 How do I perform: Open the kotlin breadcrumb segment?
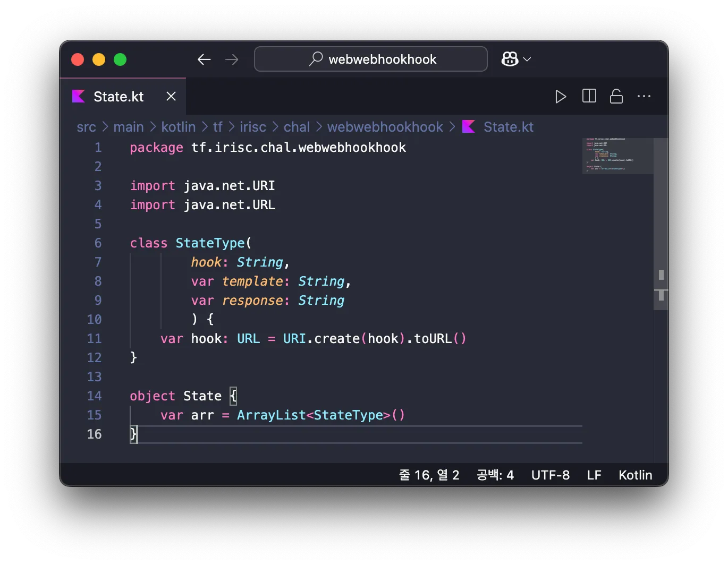click(x=178, y=127)
